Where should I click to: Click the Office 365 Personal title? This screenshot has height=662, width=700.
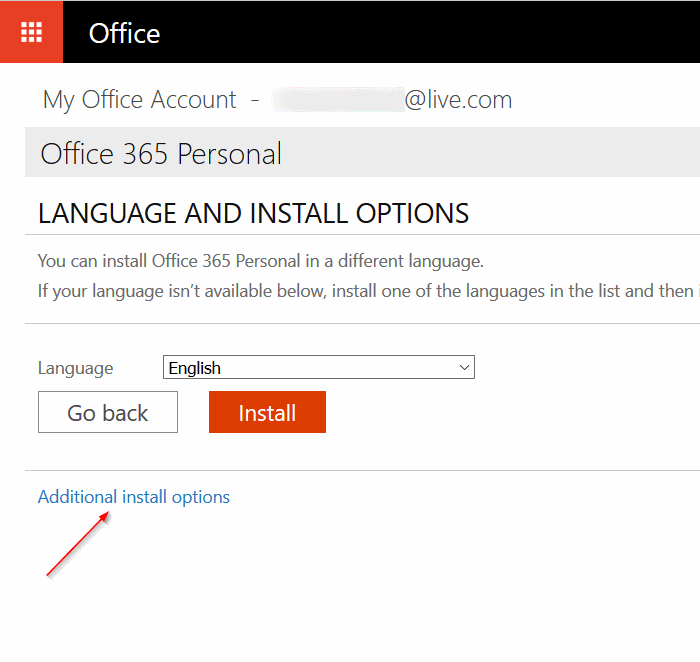click(x=161, y=154)
